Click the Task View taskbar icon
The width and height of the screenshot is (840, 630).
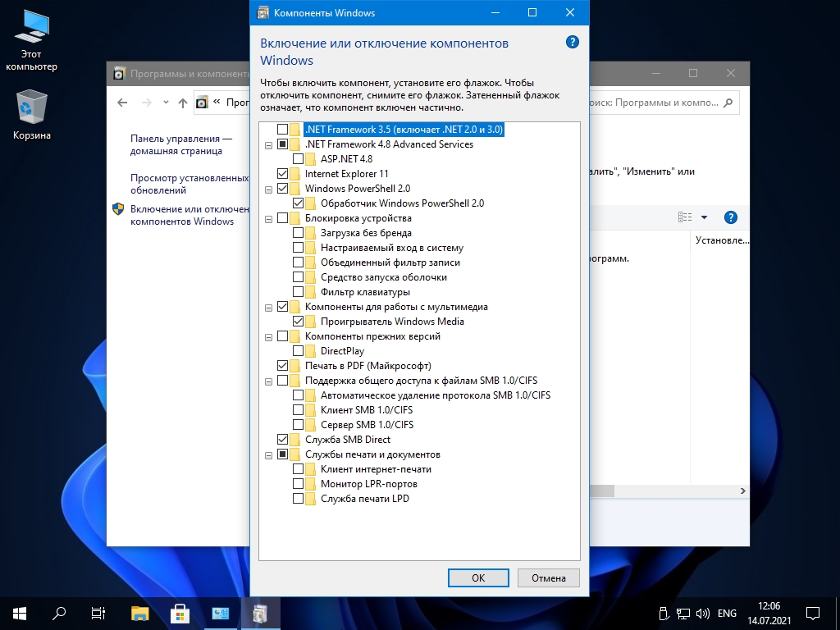coord(98,613)
